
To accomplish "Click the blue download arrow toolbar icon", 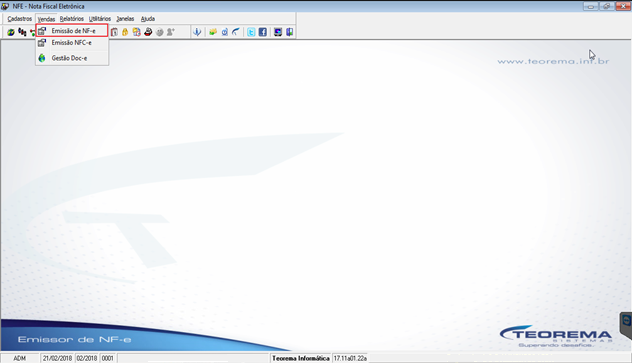I will [197, 32].
